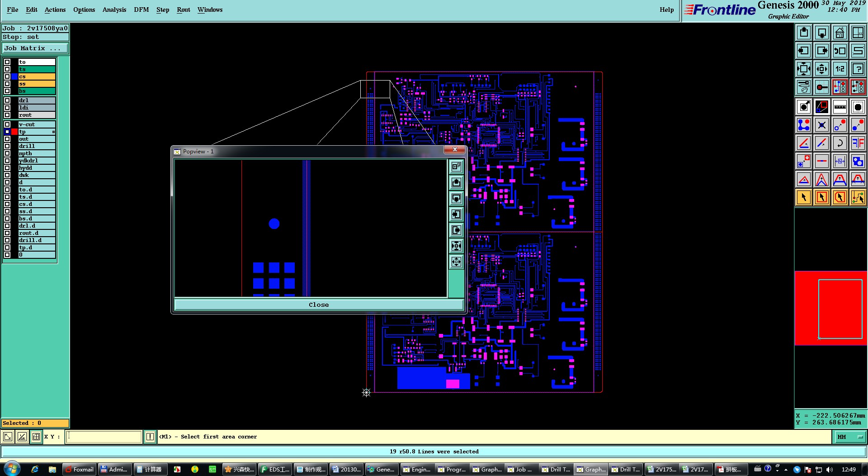Viewport: 868px width, 476px height.
Task: Click the Popview pan right icon
Action: tap(456, 230)
